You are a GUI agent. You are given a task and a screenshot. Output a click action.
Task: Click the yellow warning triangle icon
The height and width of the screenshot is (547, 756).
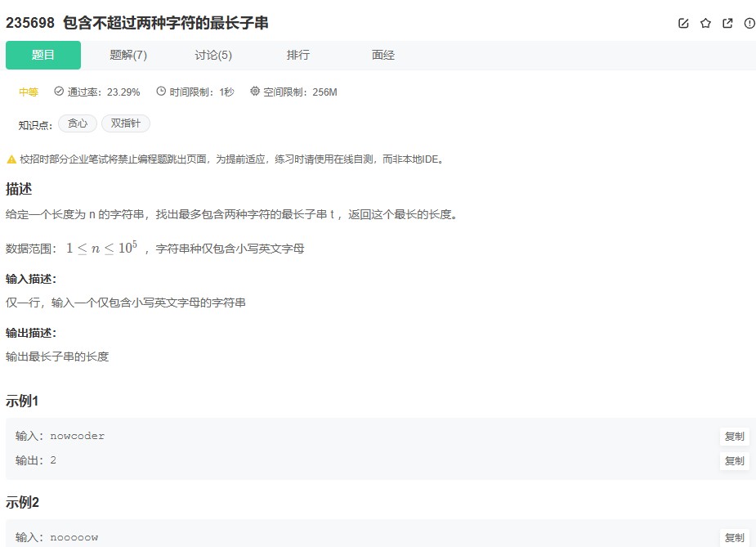pos(11,159)
